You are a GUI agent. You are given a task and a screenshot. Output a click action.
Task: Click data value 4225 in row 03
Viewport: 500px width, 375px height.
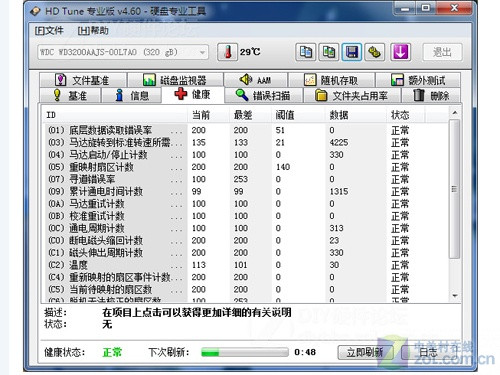[x=339, y=143]
